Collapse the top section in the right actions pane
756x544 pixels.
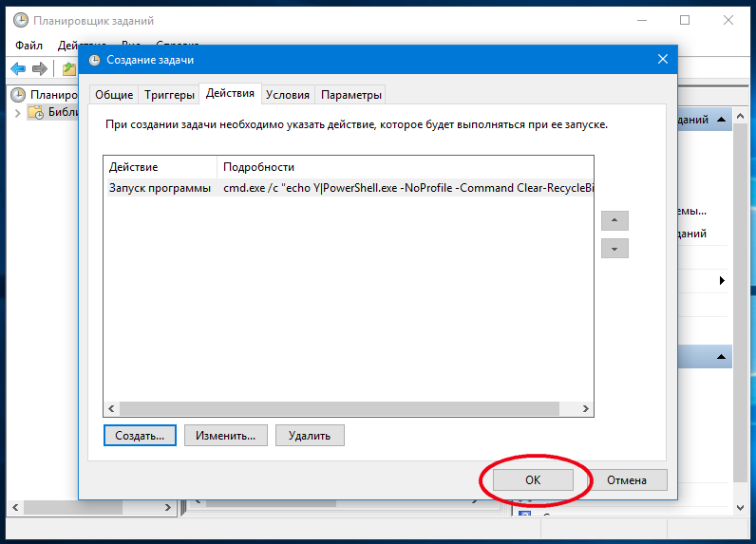[722, 120]
